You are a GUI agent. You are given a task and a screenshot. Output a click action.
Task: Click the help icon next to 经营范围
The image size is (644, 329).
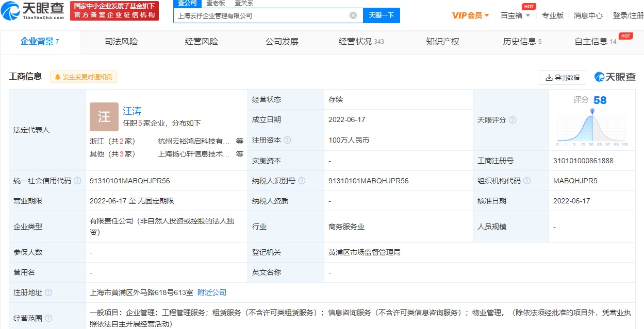tap(48, 318)
